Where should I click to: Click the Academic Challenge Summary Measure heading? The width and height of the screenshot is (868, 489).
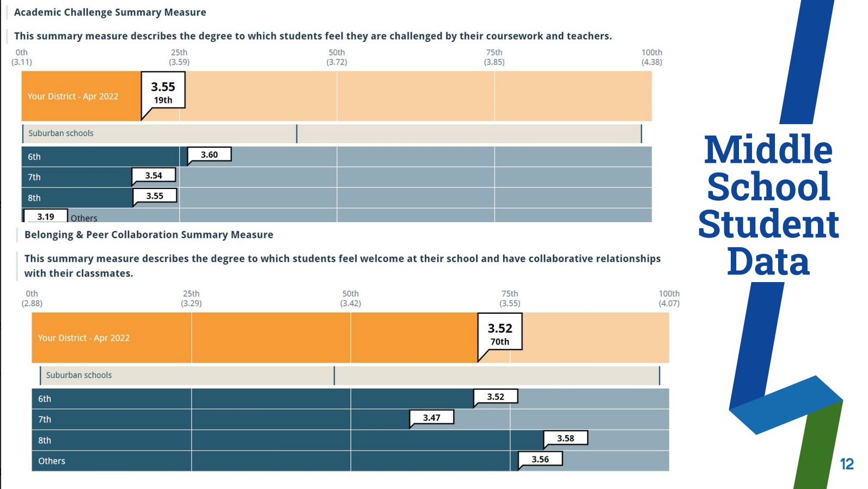click(x=110, y=12)
